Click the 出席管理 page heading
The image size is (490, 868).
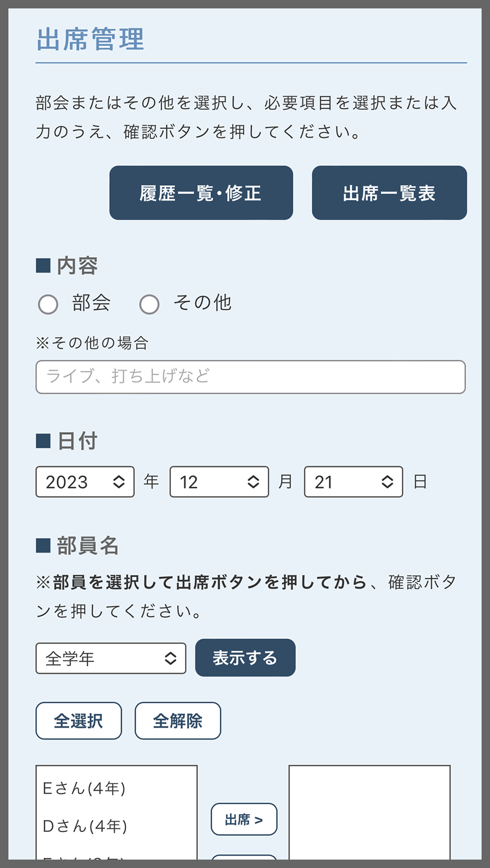90,39
